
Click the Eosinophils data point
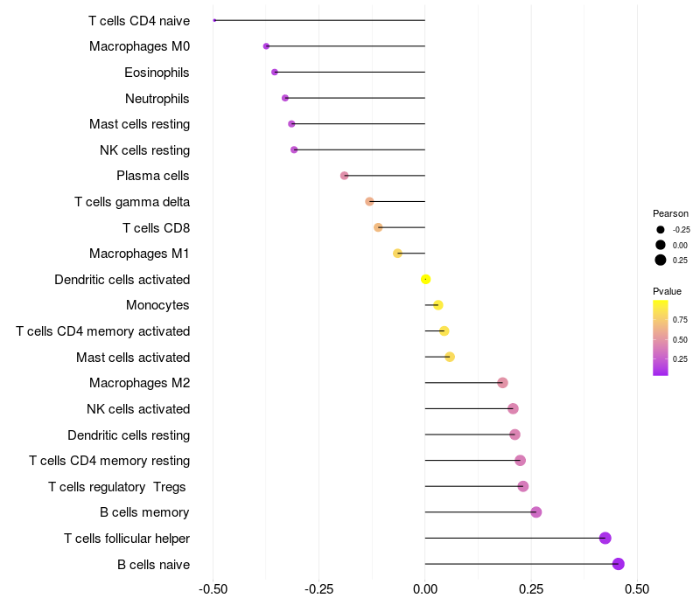coord(275,73)
